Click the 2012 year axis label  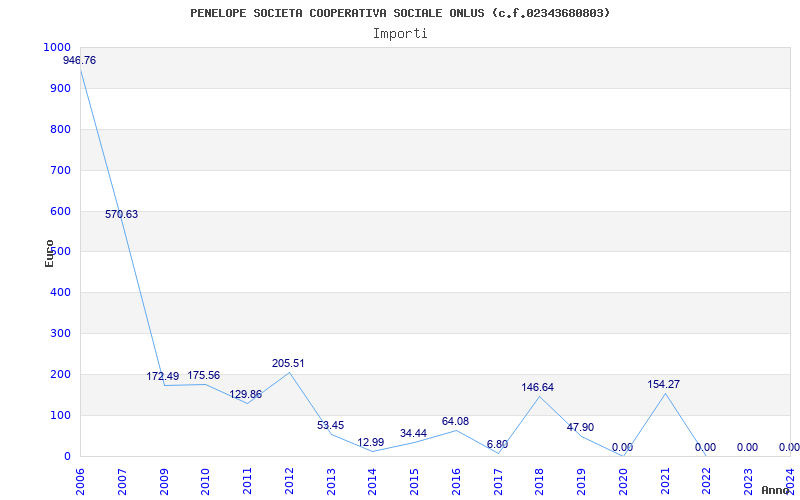click(x=289, y=478)
